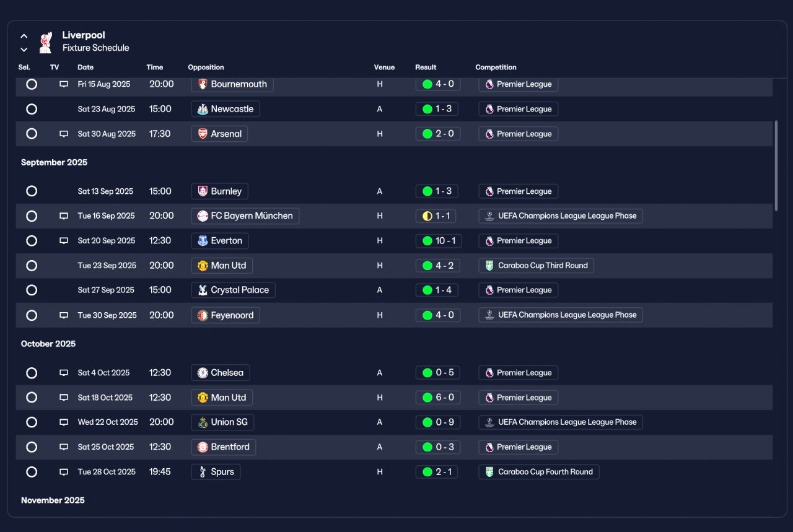Select the Burnley fixture radio button
This screenshot has width=793, height=532.
pos(32,191)
